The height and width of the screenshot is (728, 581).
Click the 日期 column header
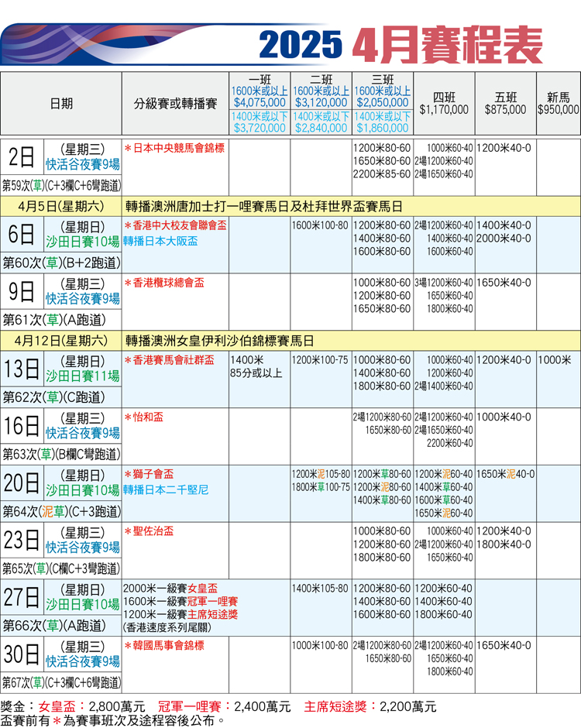pos(61,104)
